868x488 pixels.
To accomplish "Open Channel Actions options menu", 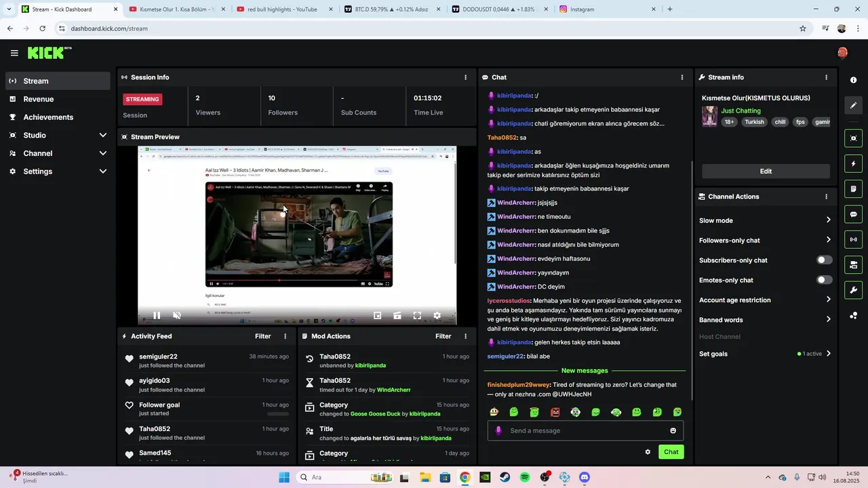I will pos(826,197).
